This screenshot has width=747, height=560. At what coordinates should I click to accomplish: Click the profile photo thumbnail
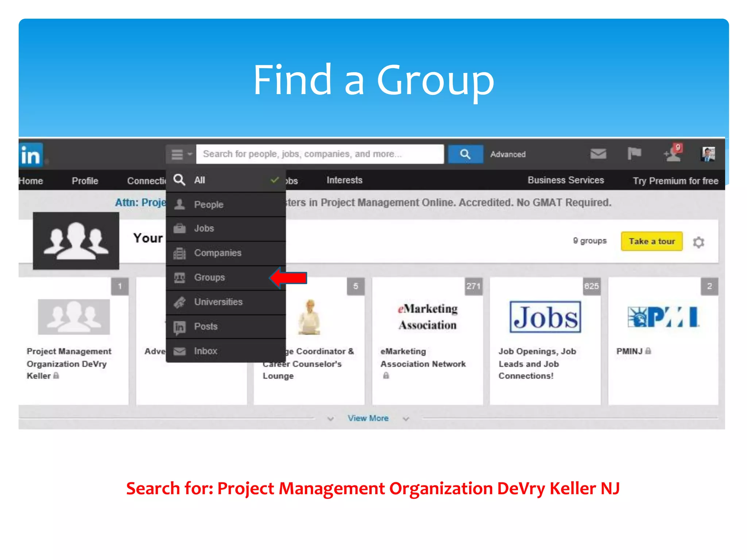click(708, 154)
